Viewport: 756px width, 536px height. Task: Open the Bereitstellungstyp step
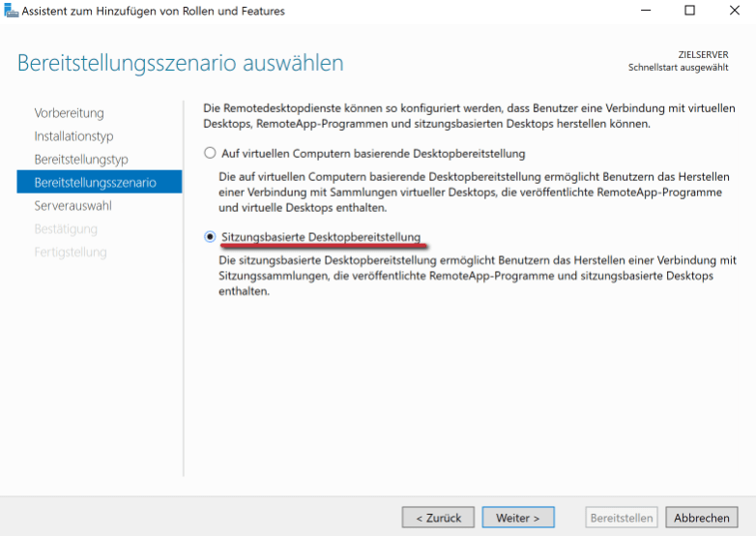click(x=81, y=160)
